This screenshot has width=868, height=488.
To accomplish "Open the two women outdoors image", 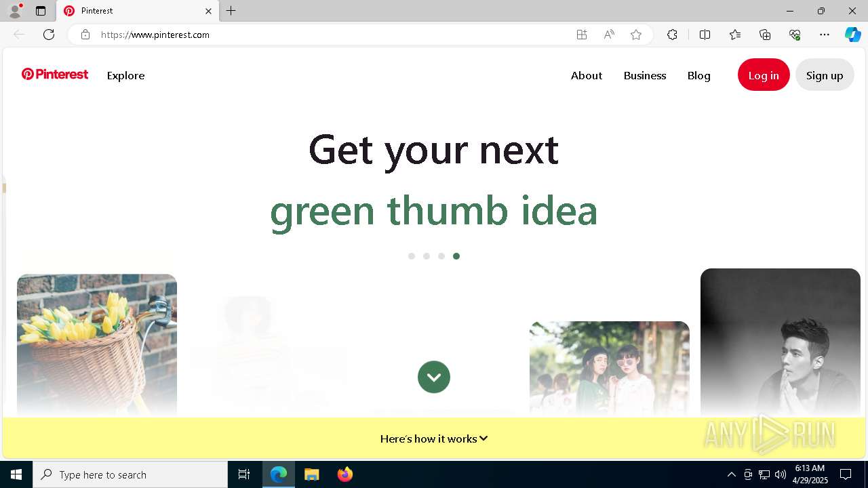I will pos(610,369).
